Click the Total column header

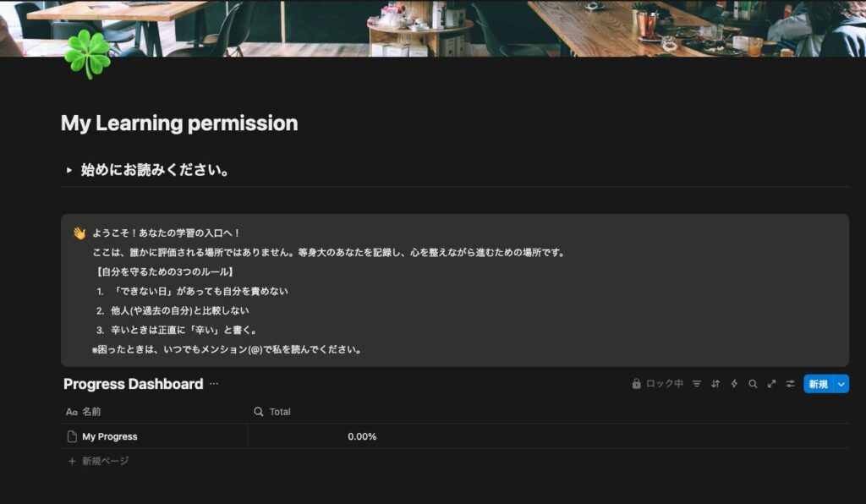tap(279, 412)
